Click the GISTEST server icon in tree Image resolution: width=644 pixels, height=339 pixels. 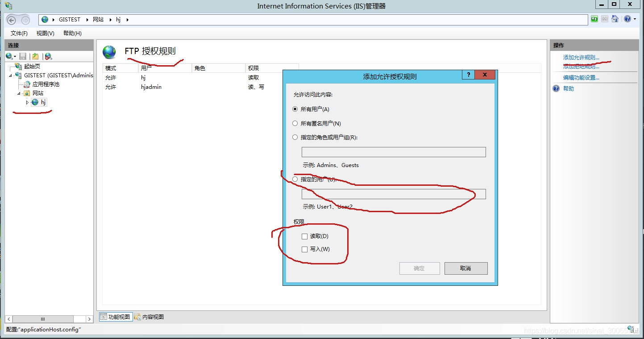point(18,75)
